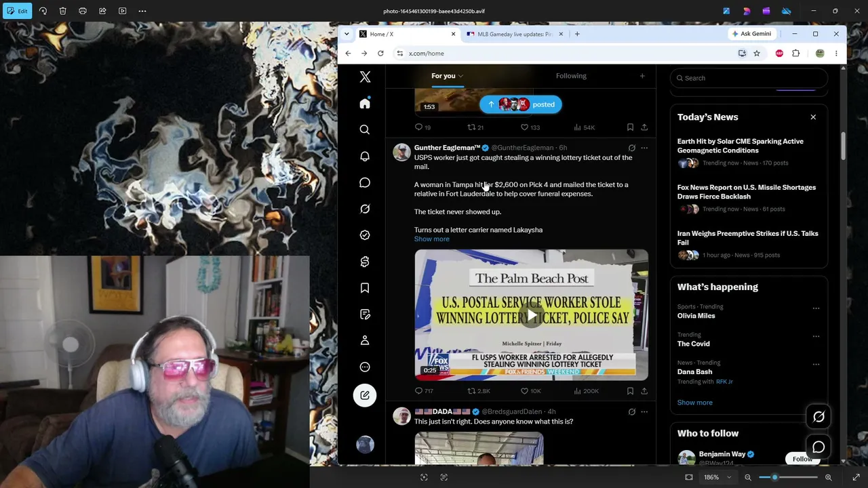The width and height of the screenshot is (868, 488).
Task: Open the 'The Covid' trending topic
Action: (694, 344)
